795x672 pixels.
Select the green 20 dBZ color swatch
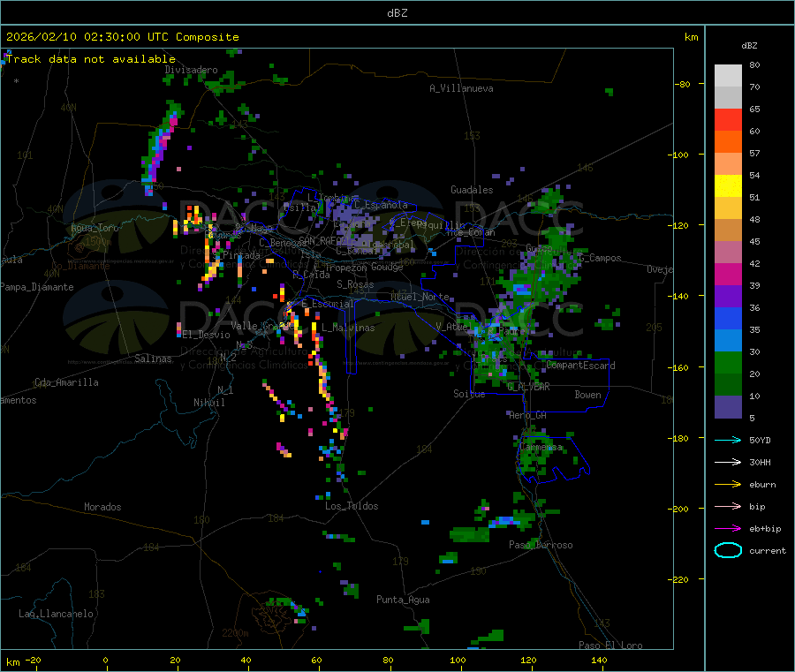pos(728,362)
